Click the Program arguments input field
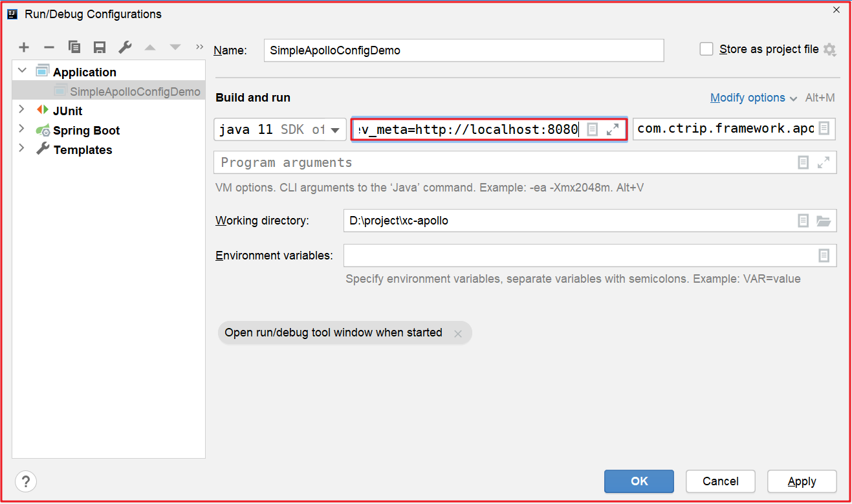The height and width of the screenshot is (504, 852). pyautogui.click(x=505, y=162)
